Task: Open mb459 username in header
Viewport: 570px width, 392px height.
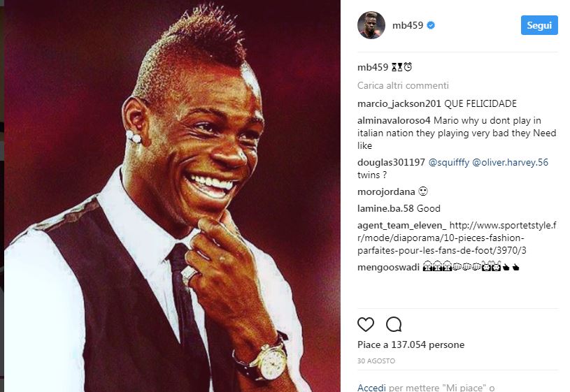Action: point(408,25)
